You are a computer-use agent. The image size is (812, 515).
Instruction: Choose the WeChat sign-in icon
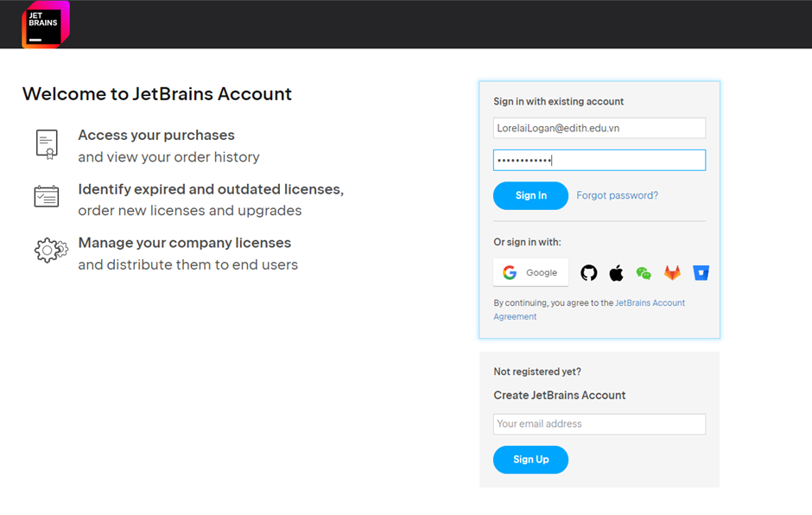tap(644, 273)
